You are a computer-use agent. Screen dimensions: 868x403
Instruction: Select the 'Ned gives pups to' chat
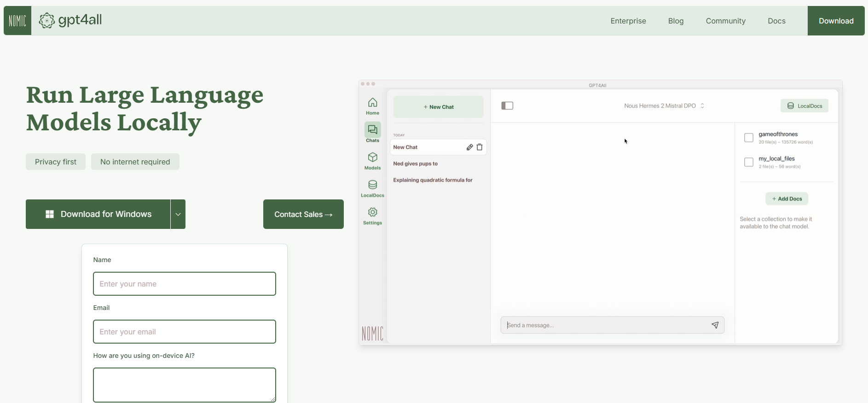pos(416,164)
